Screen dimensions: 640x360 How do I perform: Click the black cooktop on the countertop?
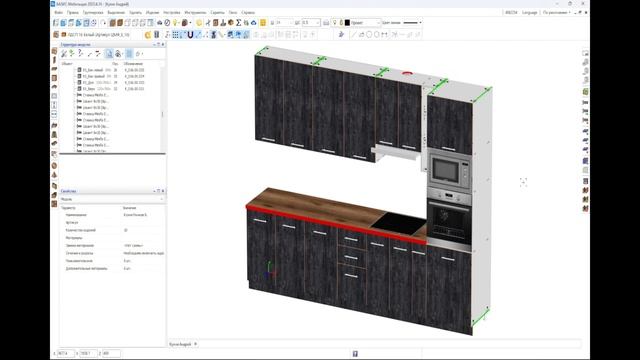pos(398,223)
